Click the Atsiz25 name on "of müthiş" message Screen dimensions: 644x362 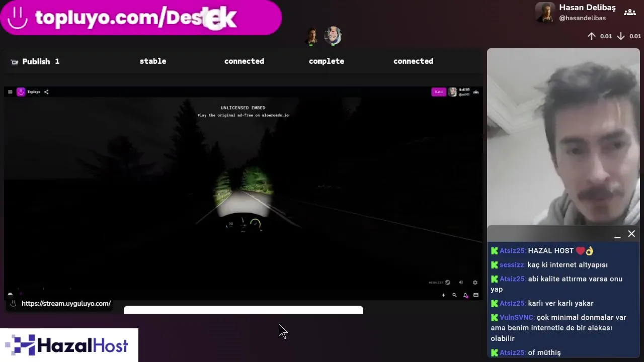coord(512,353)
